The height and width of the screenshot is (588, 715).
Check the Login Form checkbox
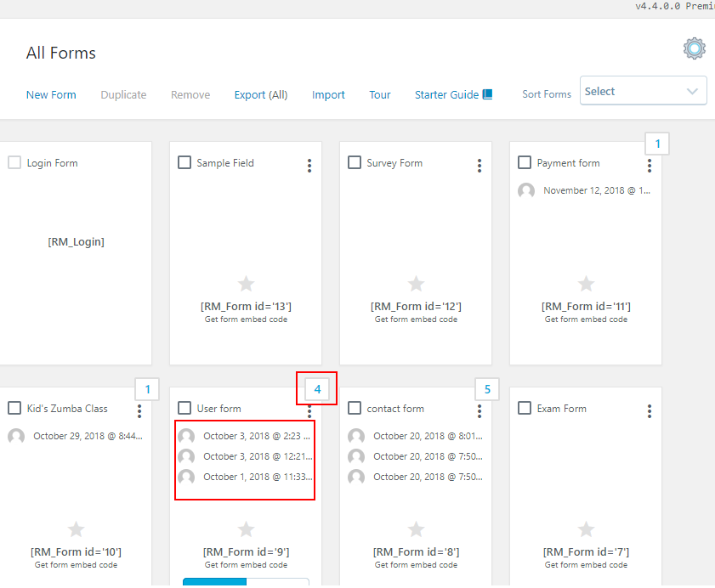[x=14, y=162]
